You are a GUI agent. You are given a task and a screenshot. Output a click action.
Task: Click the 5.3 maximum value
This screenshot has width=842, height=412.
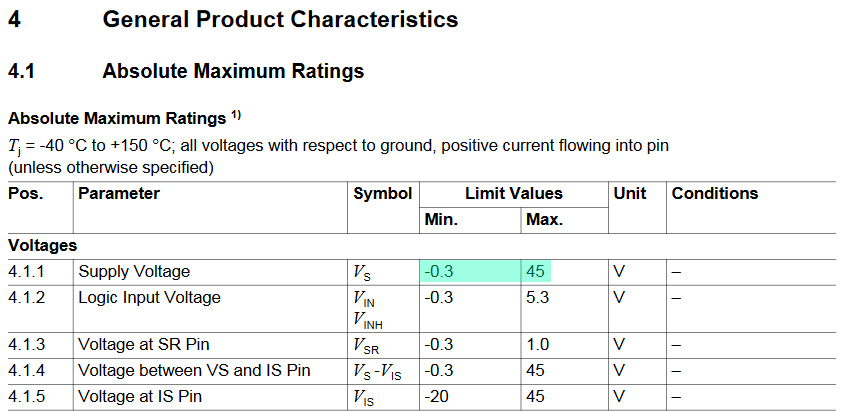[x=537, y=297]
